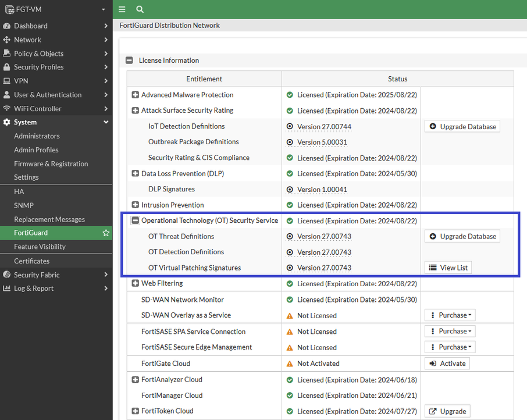Image resolution: width=527 pixels, height=420 pixels.
Task: Open the Dashboard section icon in the sidebar
Action: coord(7,26)
